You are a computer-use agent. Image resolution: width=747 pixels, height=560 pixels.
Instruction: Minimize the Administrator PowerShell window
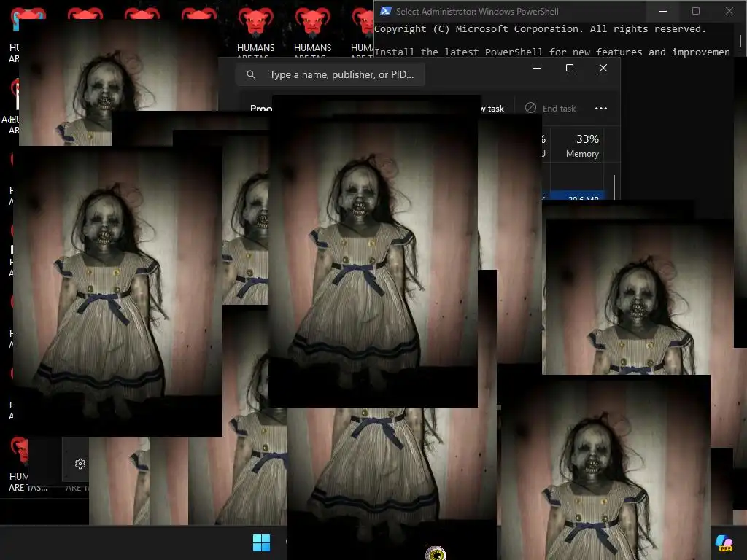(662, 11)
